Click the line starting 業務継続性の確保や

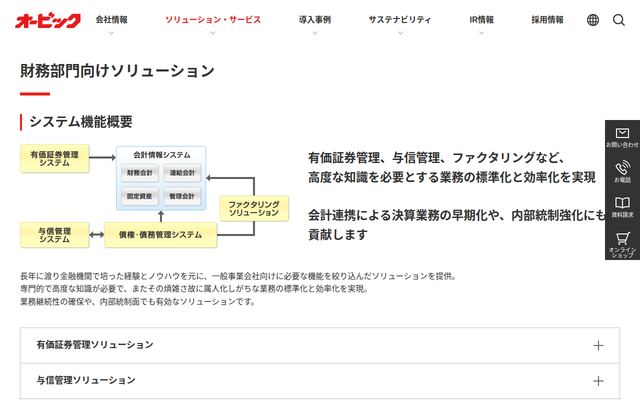138,302
